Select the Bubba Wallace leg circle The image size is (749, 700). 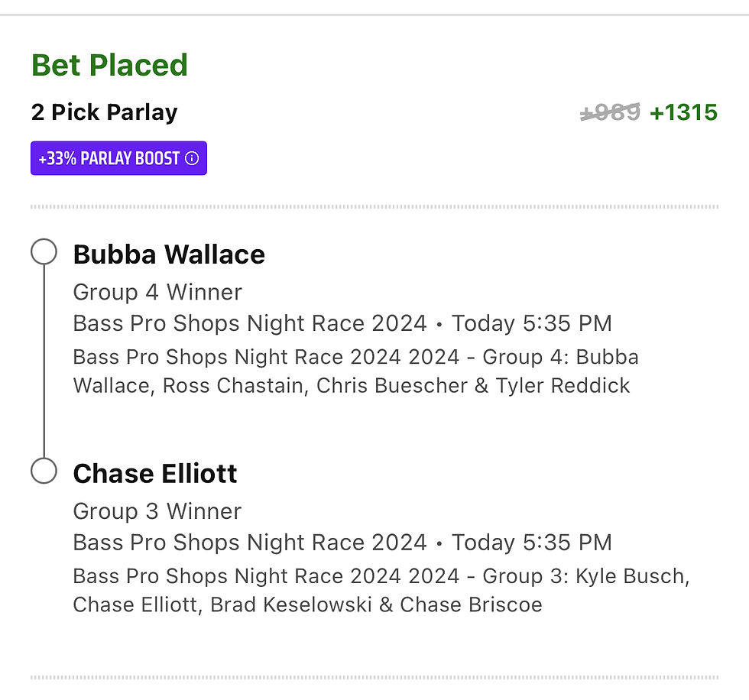point(44,251)
